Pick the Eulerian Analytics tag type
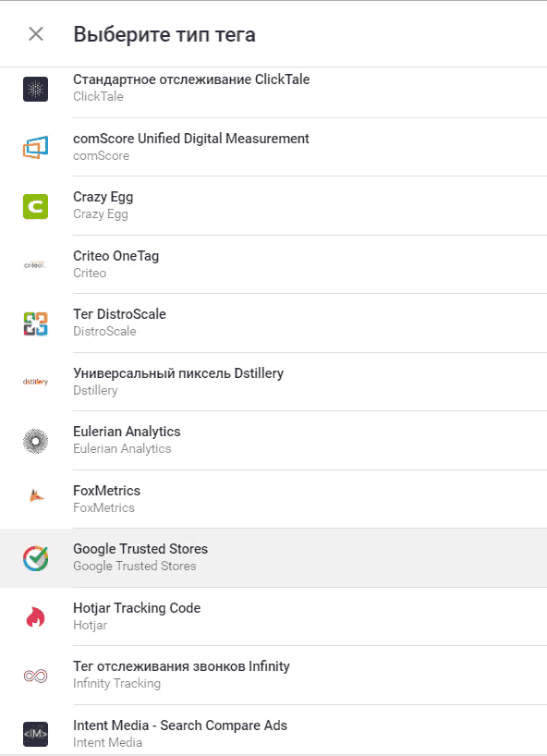This screenshot has height=756, width=547. (273, 441)
